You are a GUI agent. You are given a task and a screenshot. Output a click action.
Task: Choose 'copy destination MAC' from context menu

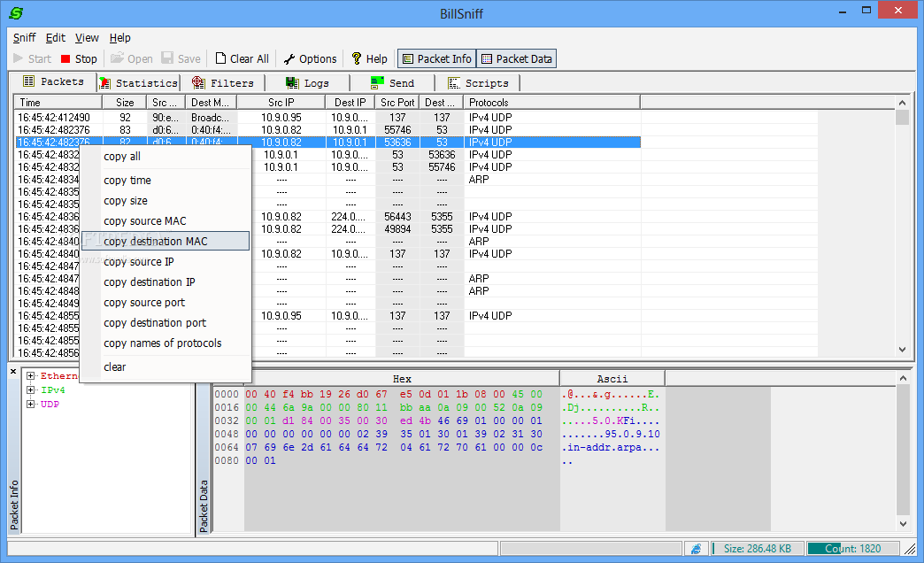pos(165,241)
